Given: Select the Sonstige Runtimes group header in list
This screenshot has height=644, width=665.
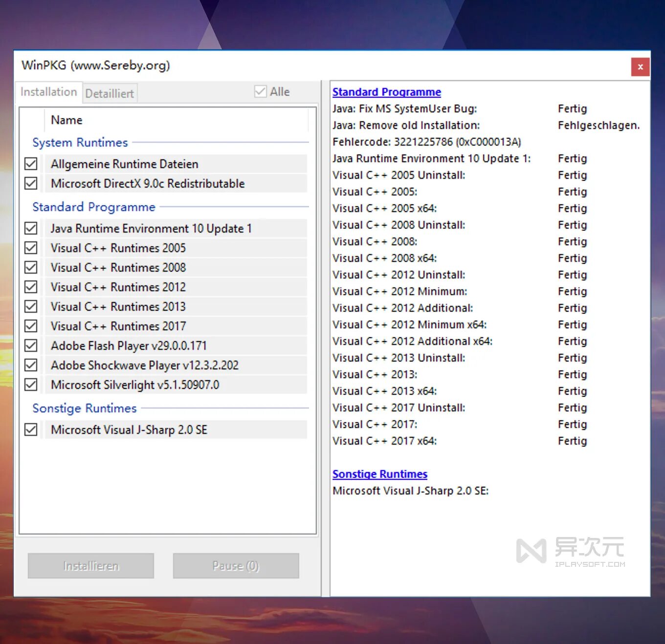Looking at the screenshot, I should pos(85,408).
